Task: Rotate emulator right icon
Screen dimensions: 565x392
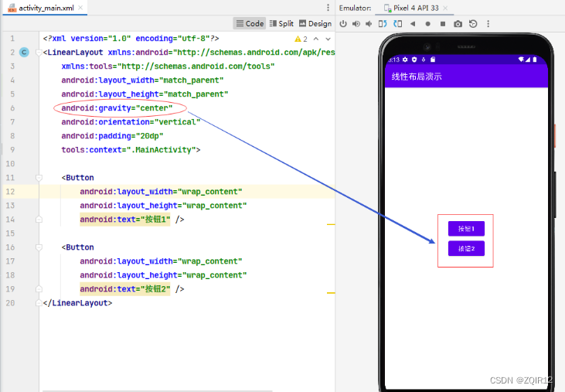Action: click(x=398, y=24)
